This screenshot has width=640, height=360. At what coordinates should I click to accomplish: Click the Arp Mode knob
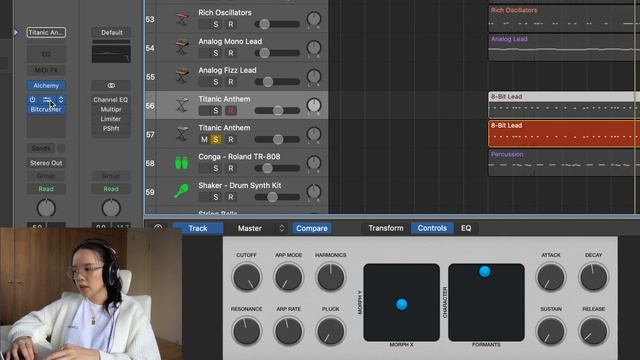(x=289, y=277)
